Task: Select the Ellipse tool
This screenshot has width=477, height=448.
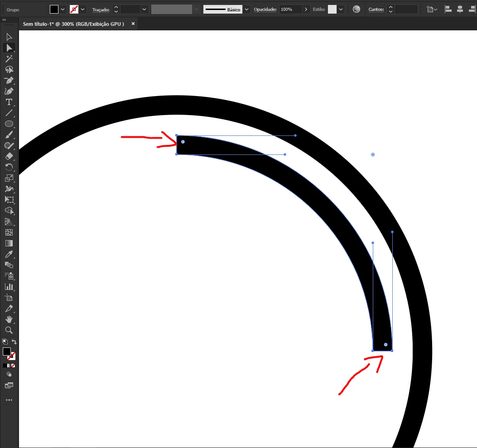Action: [x=9, y=124]
